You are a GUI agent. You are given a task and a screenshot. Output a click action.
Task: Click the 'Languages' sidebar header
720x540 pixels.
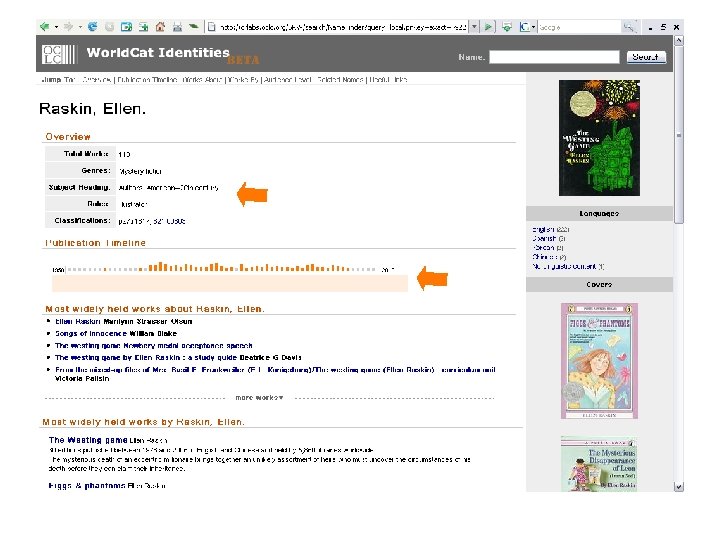click(599, 214)
